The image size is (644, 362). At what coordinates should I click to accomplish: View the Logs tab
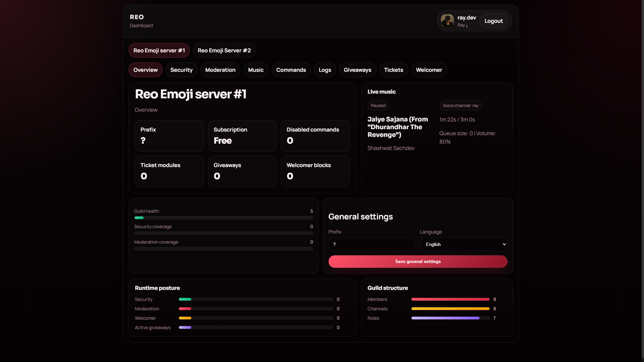[x=325, y=70]
